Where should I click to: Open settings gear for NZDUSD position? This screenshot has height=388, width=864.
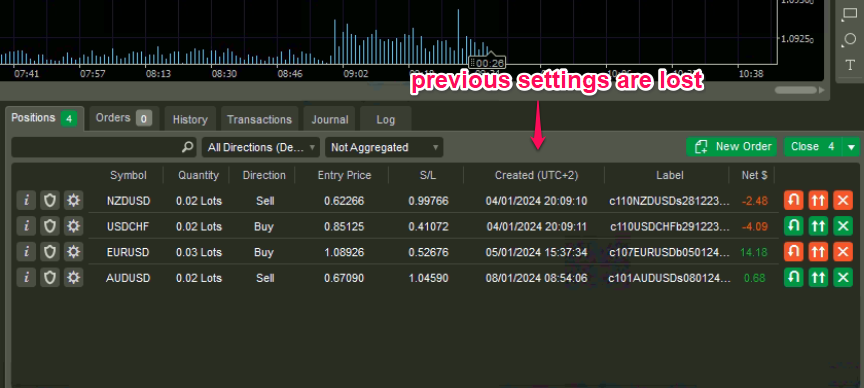73,201
